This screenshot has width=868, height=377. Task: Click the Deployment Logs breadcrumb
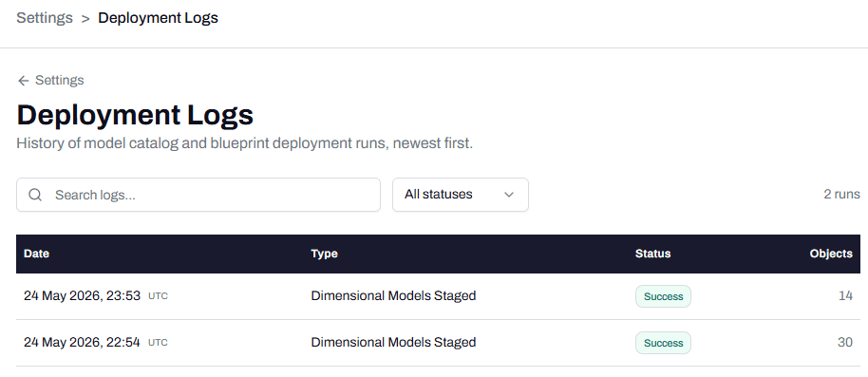(158, 18)
